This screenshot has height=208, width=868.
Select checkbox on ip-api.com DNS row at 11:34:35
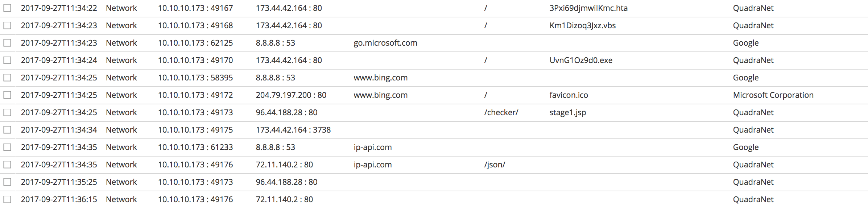[7, 147]
